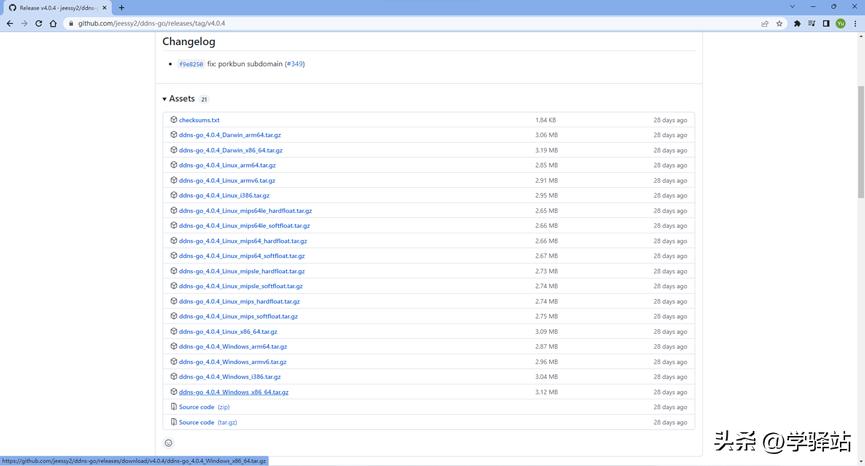
Task: Click the share icon in address bar
Action: coord(765,23)
